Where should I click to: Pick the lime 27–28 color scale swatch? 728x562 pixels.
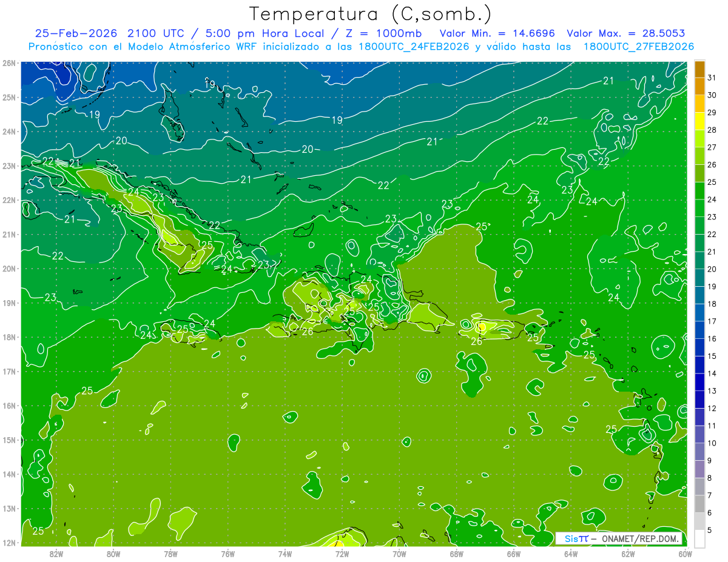699,138
